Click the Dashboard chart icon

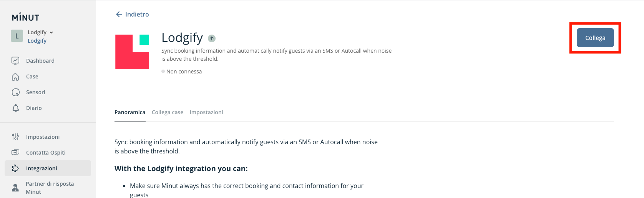[x=15, y=60]
